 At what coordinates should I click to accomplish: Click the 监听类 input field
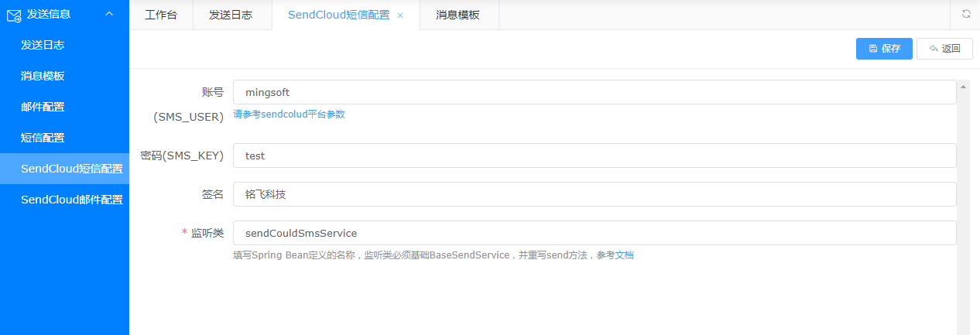pyautogui.click(x=594, y=233)
